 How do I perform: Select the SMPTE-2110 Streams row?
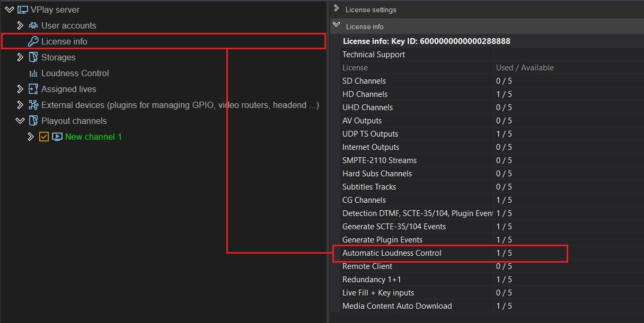click(492, 160)
